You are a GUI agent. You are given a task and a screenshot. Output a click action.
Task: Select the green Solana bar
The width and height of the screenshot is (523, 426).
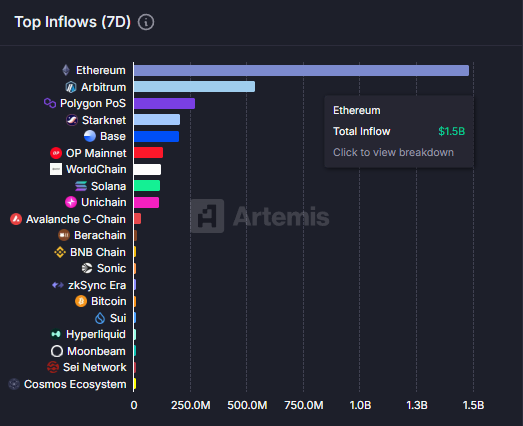147,185
